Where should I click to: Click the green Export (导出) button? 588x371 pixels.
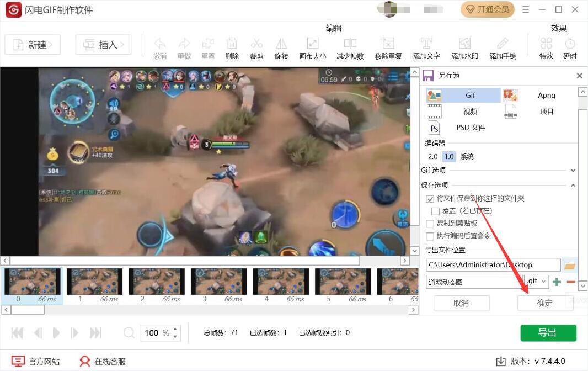click(x=548, y=333)
